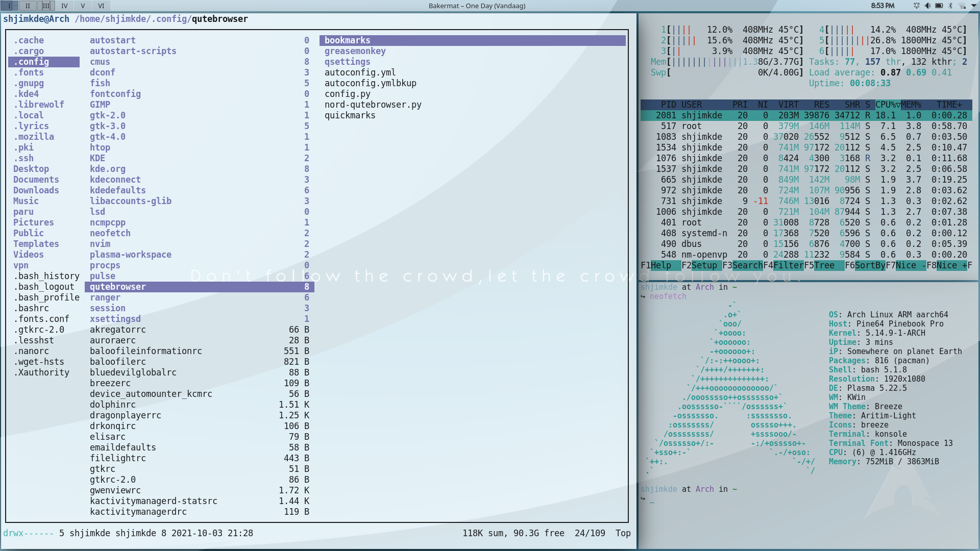
Task: Switch to virtual desktop VI
Action: pos(101,6)
